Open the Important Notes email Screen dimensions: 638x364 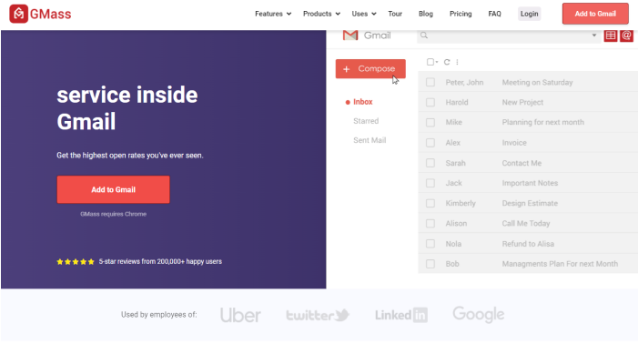[x=530, y=183]
